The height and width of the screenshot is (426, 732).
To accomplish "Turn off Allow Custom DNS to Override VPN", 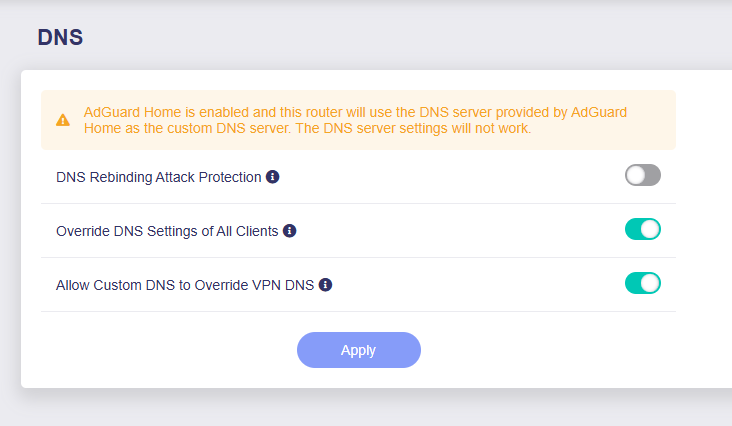I will tap(642, 284).
